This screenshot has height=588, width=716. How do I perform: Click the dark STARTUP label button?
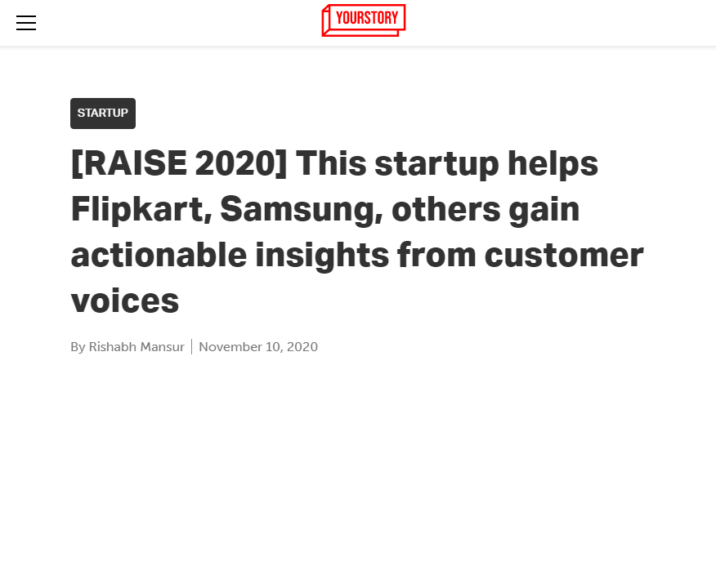[102, 114]
